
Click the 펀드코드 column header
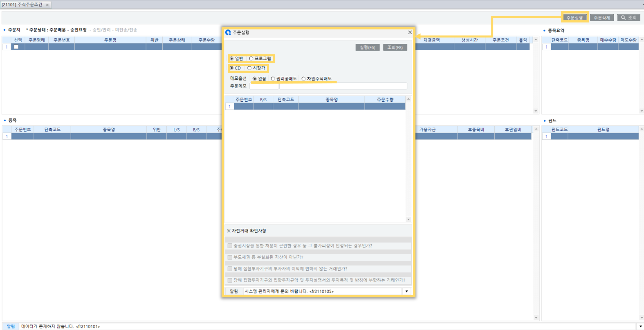coord(559,129)
